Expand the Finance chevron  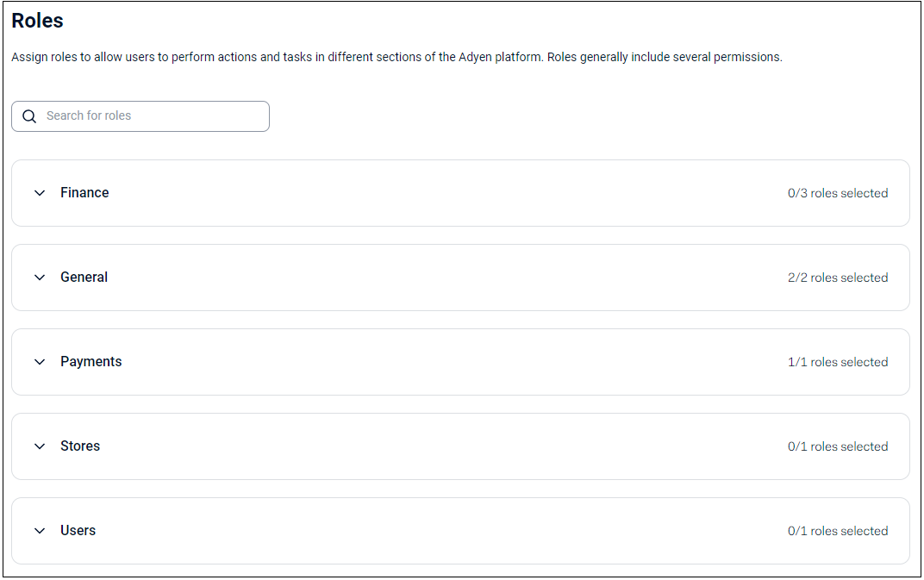click(40, 193)
